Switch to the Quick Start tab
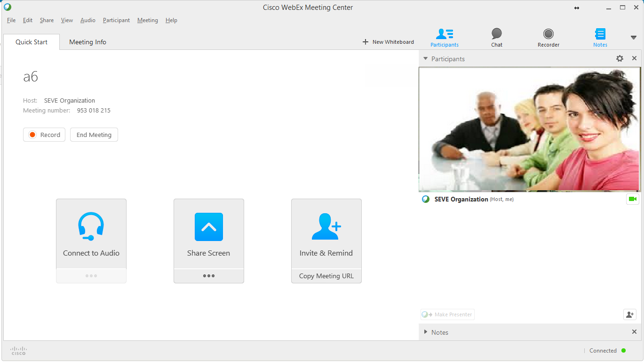 click(32, 42)
